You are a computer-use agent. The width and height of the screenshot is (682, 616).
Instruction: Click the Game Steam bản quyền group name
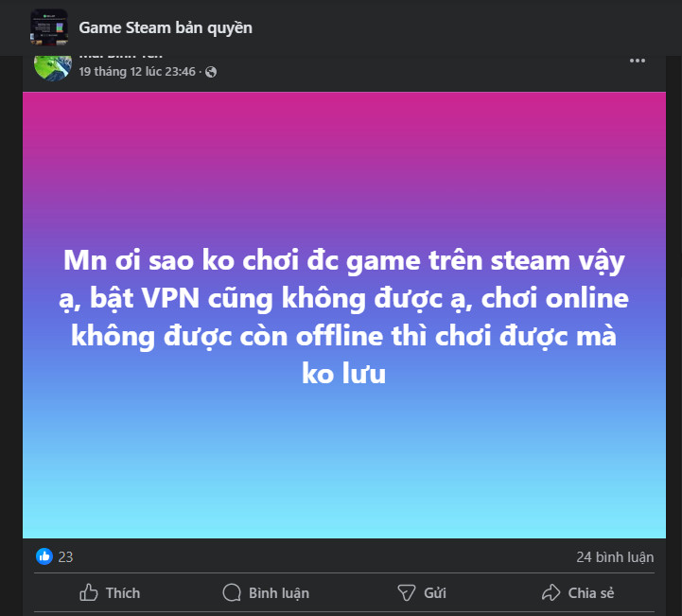point(166,27)
